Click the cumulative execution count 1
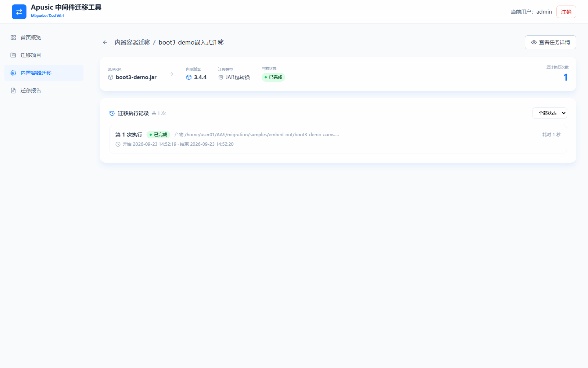Screen dimensions: 588x368 (566, 77)
